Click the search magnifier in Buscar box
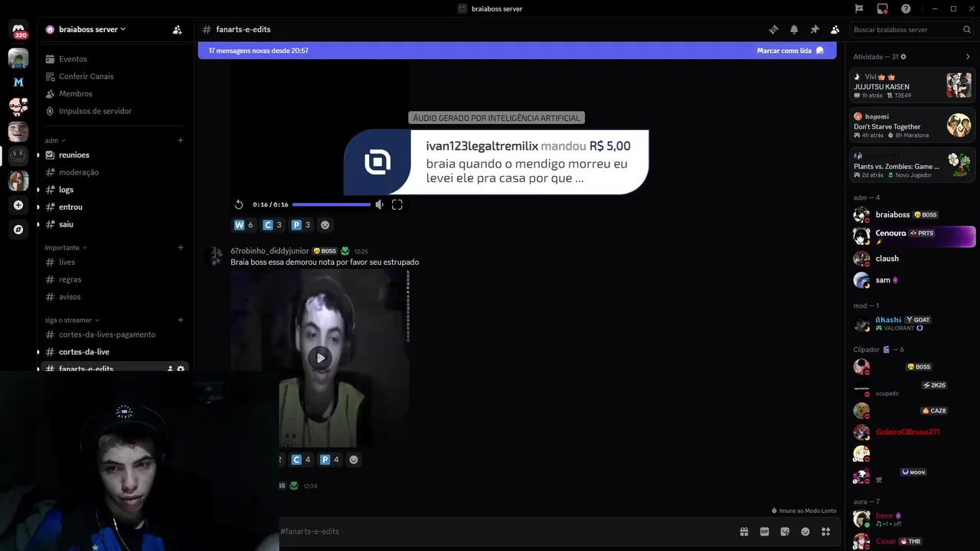The image size is (980, 551). [x=967, y=30]
